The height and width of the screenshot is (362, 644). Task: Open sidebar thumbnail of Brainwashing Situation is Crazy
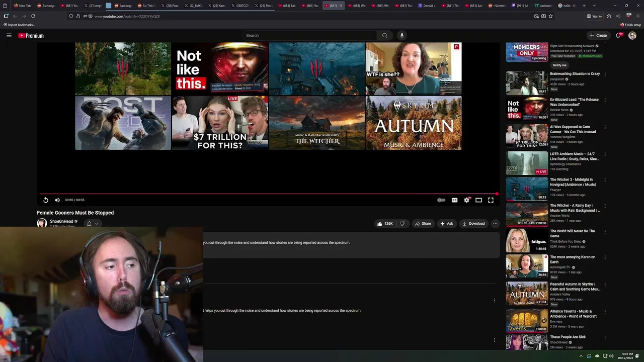[x=527, y=83]
